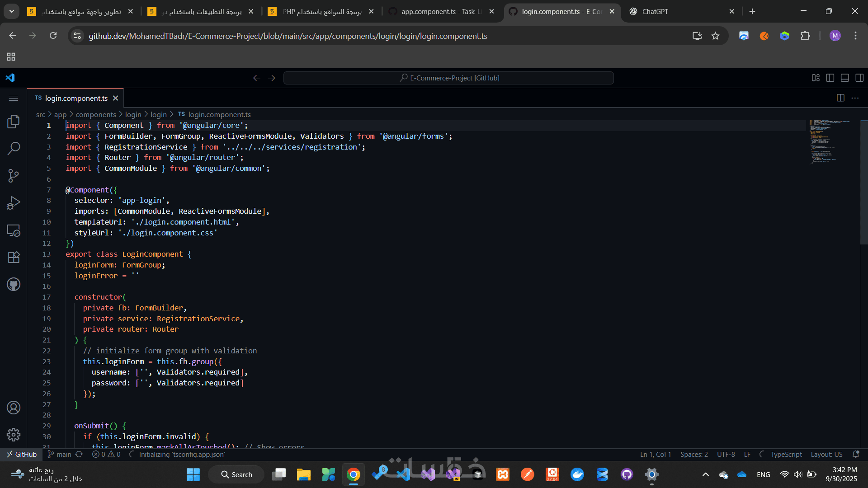868x488 pixels.
Task: Open Source Control view
Action: click(x=14, y=176)
